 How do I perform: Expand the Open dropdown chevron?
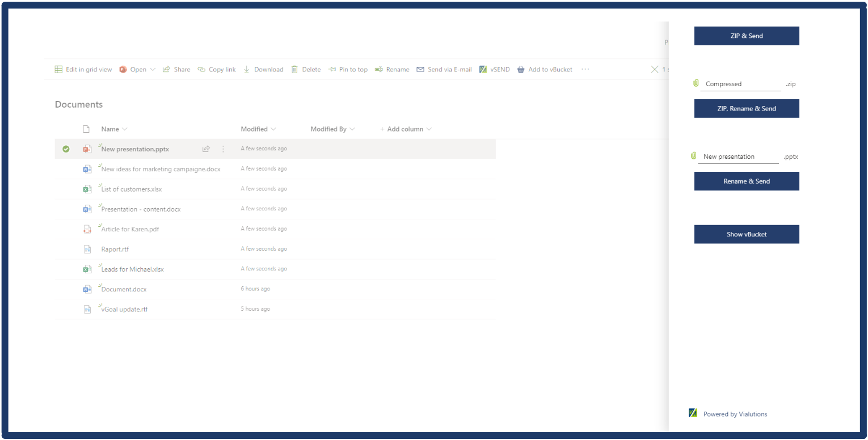153,70
